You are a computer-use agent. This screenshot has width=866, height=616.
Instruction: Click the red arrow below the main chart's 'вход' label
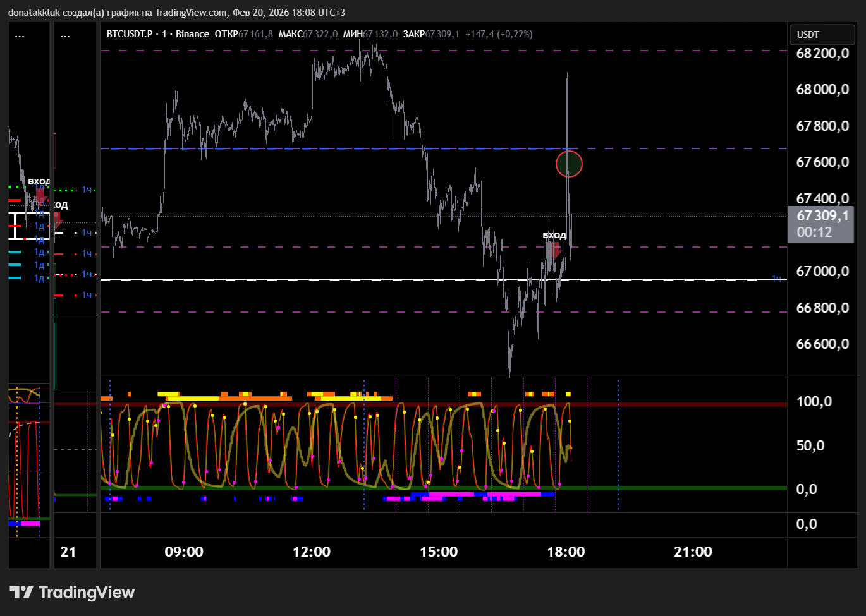pos(554,251)
